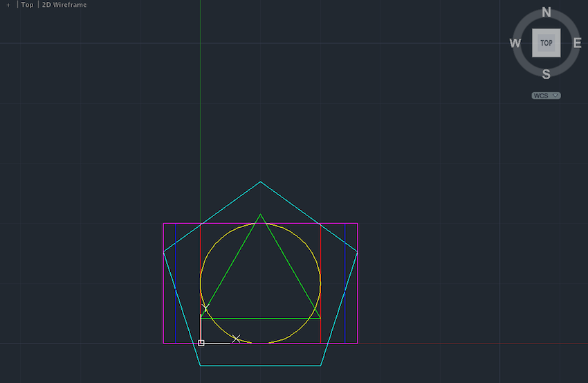Select the magenta rectangle top edge
The image size is (588, 383).
pyautogui.click(x=260, y=224)
